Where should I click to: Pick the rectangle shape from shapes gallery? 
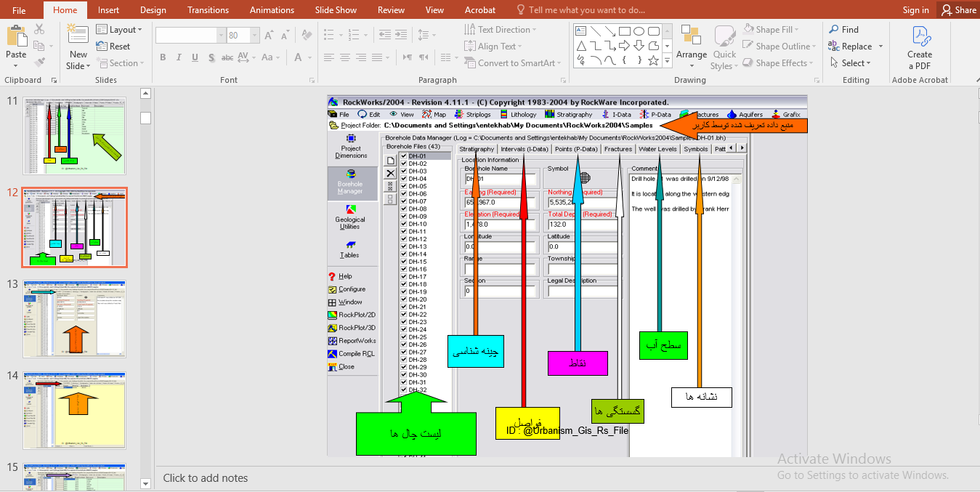point(624,31)
